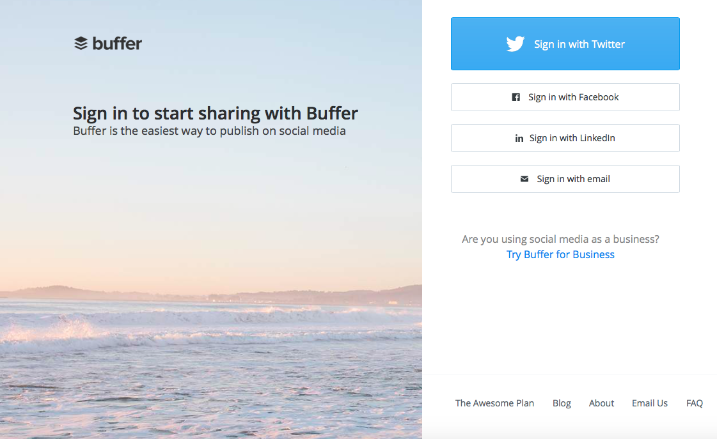717x439 pixels.
Task: Pick the "Sign in with email" text label
Action: 573,179
